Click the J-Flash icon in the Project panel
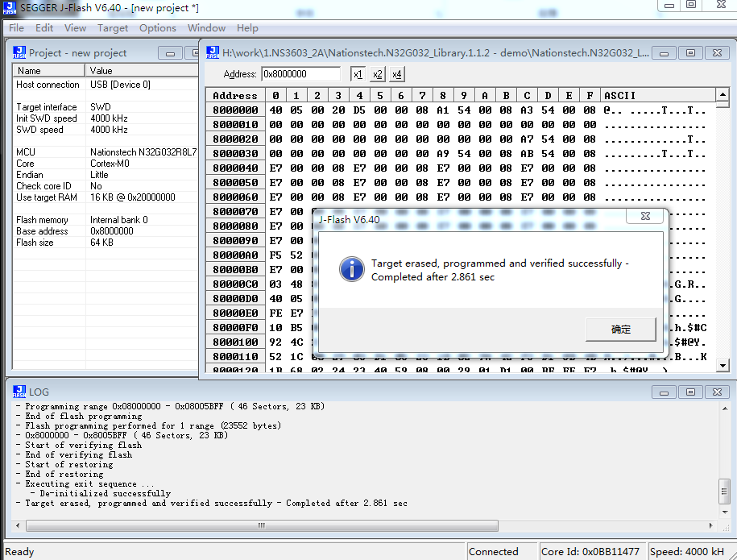Image resolution: width=737 pixels, height=560 pixels. click(x=19, y=52)
